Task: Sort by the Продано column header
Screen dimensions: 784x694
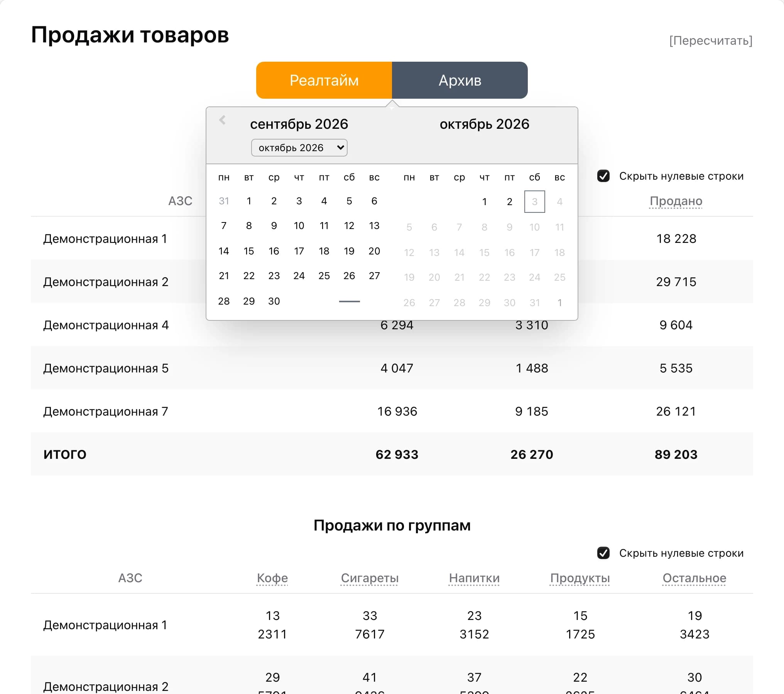Action: [x=676, y=201]
